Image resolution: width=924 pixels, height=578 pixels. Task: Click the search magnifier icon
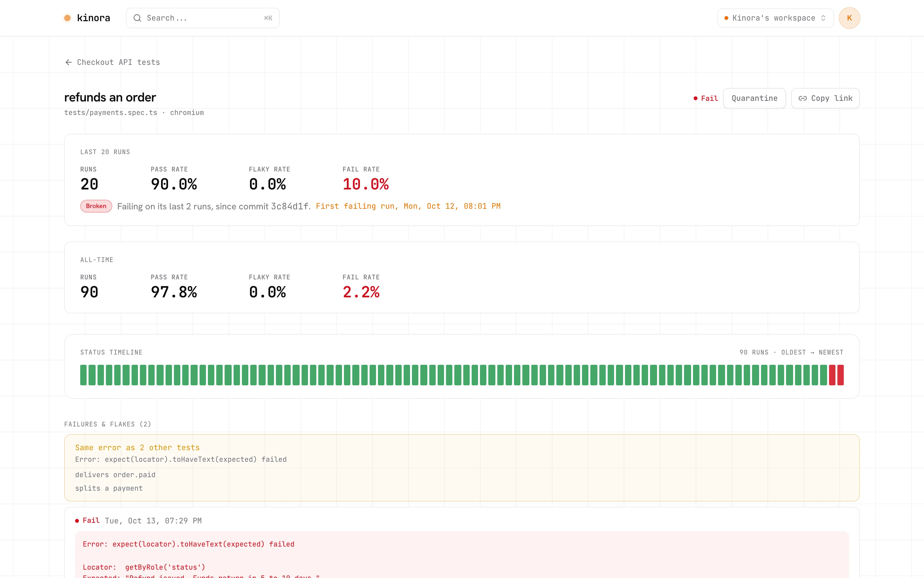(x=137, y=18)
